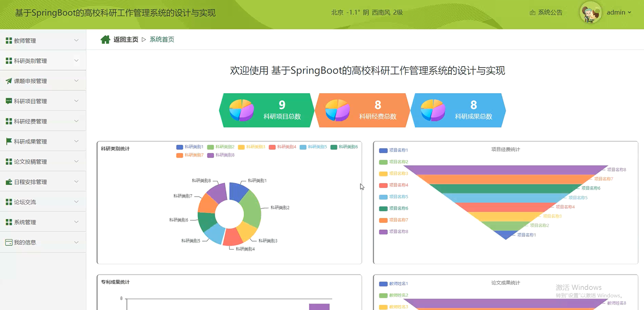Click 项目名称4 red legend swatch

pos(383,185)
